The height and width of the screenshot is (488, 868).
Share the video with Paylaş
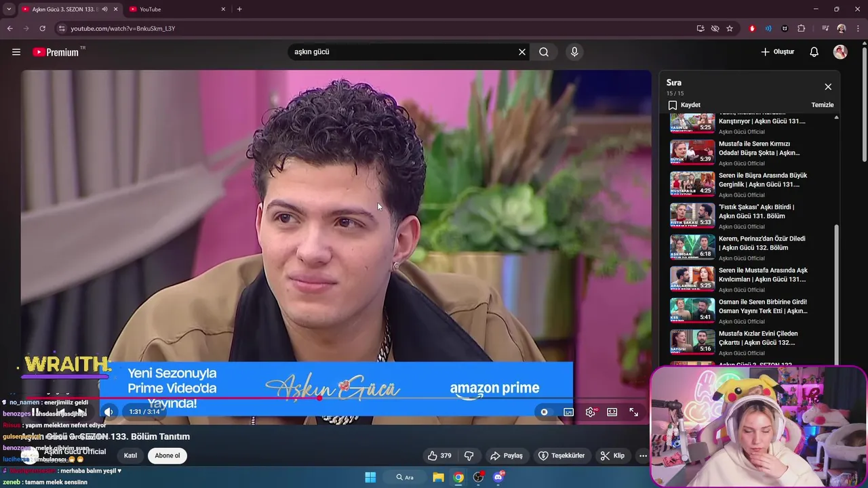(x=507, y=456)
